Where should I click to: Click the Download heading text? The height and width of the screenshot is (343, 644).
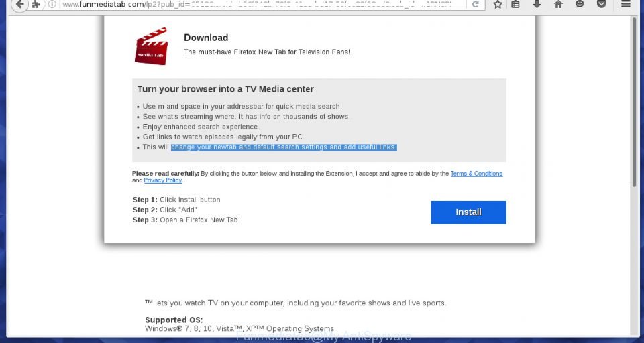tap(206, 38)
